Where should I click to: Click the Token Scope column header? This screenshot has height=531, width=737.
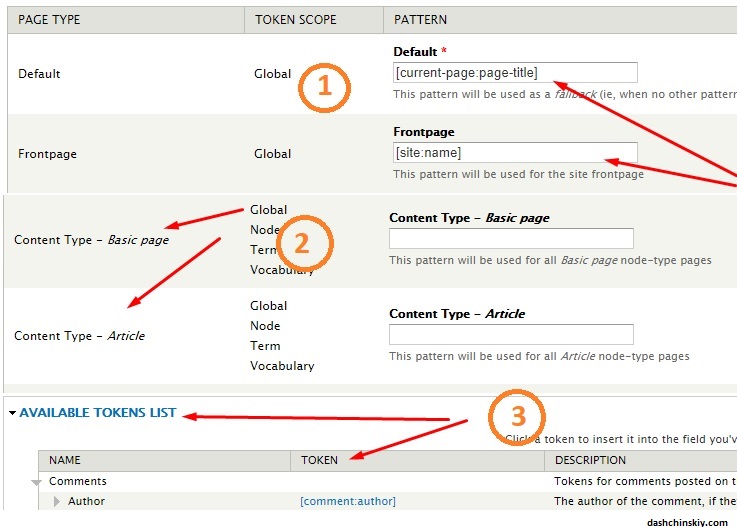click(295, 19)
